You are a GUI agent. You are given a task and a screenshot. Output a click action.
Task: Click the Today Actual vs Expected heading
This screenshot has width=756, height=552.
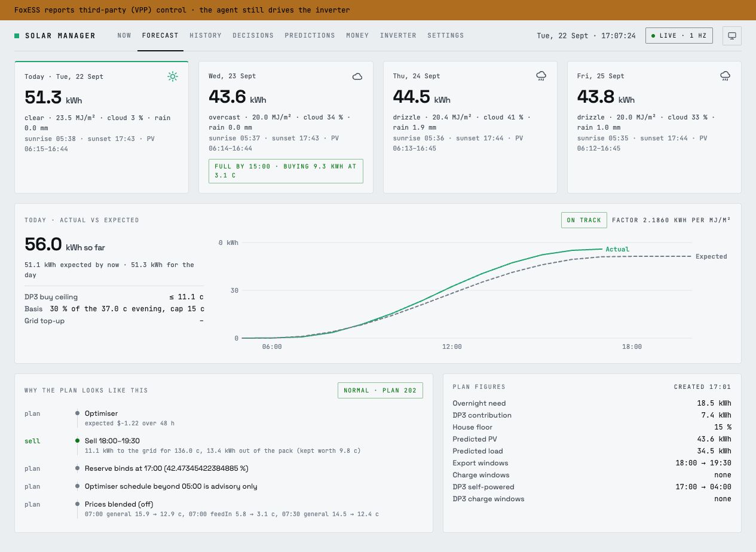(x=82, y=220)
